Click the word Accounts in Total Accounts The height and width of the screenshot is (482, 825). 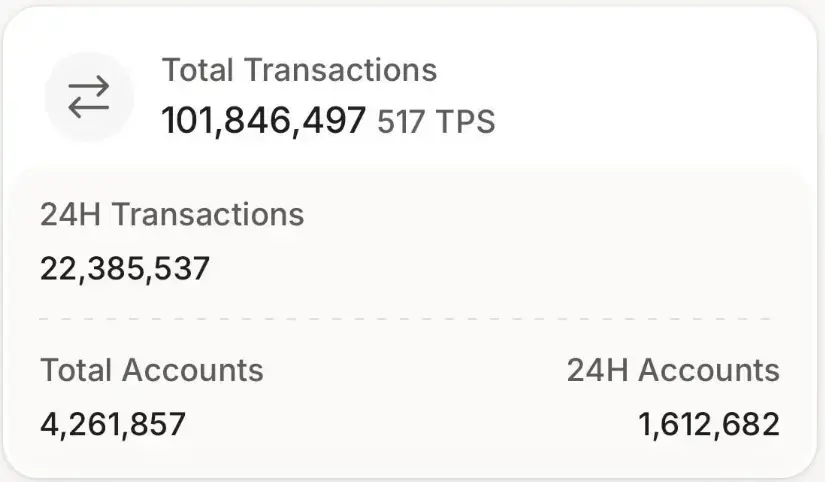(x=193, y=370)
